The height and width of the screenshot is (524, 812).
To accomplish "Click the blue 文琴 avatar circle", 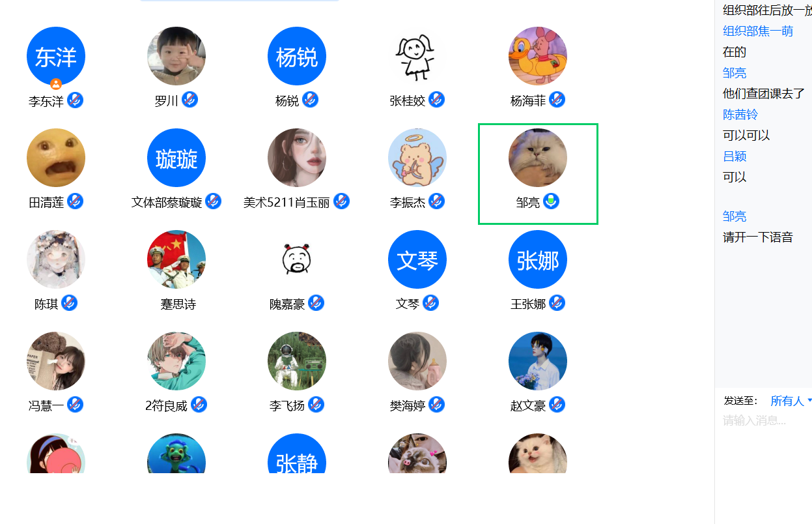I will click(417, 259).
